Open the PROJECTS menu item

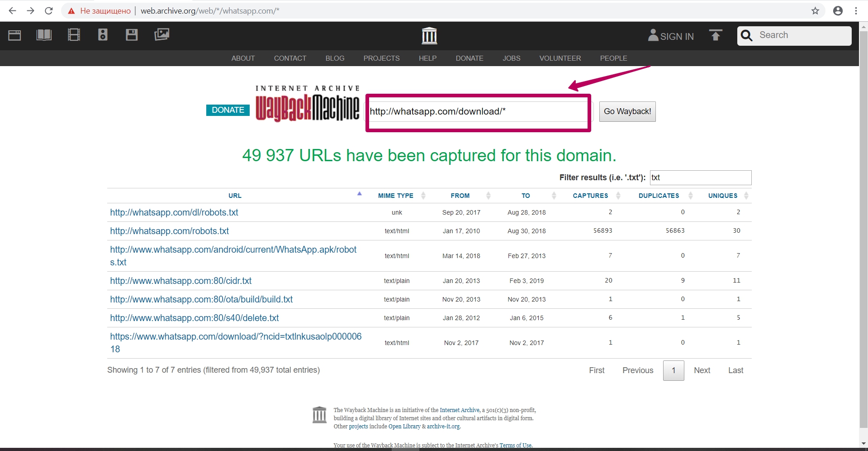tap(381, 58)
